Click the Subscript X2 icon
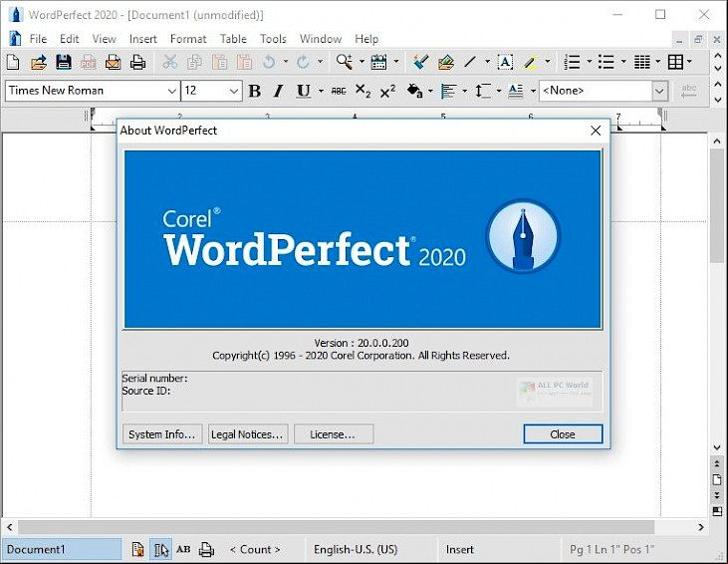Screen dimensions: 728x564 tap(363, 91)
